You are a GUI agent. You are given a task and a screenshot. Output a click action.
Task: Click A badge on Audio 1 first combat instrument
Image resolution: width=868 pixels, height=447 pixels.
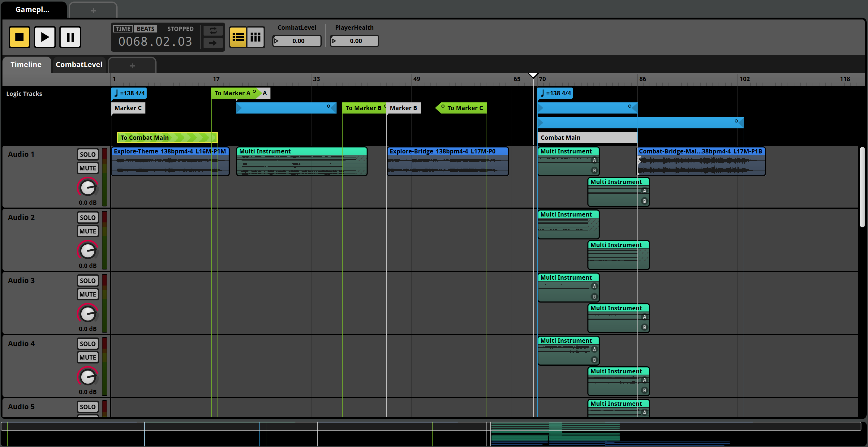[594, 160]
